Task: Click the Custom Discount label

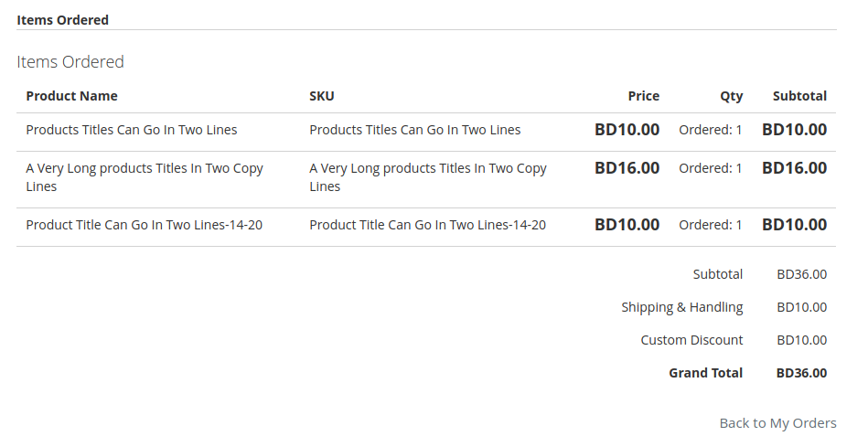Action: [691, 340]
